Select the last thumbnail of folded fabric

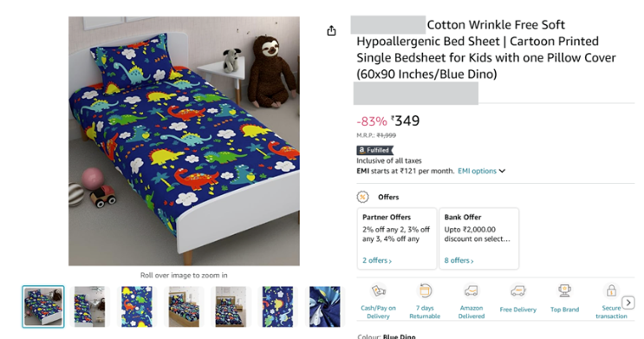pyautogui.click(x=324, y=307)
